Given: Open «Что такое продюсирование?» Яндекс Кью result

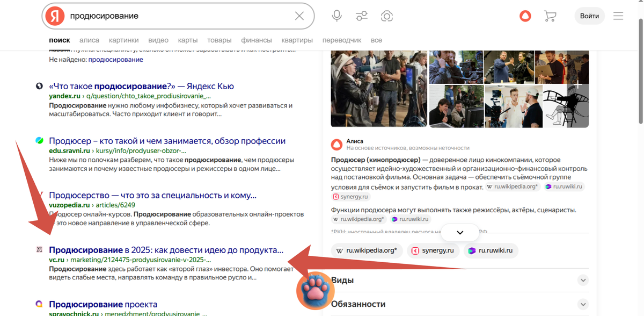Looking at the screenshot, I should (x=141, y=86).
